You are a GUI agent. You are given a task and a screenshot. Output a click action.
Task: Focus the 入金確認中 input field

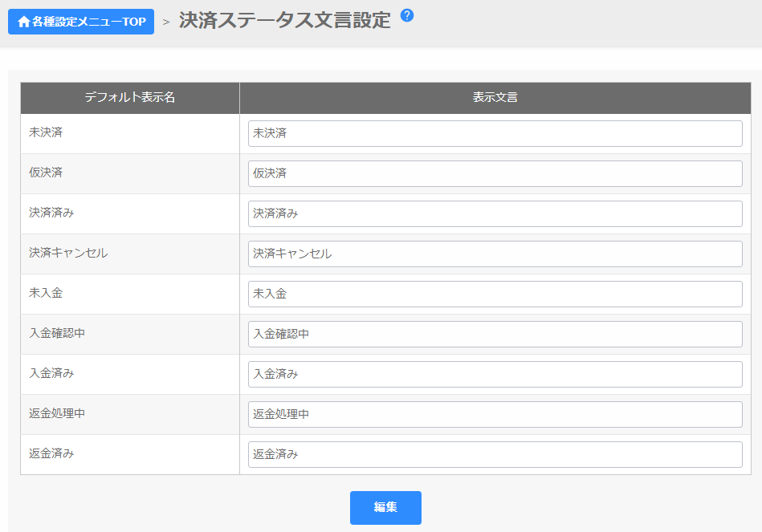click(495, 334)
